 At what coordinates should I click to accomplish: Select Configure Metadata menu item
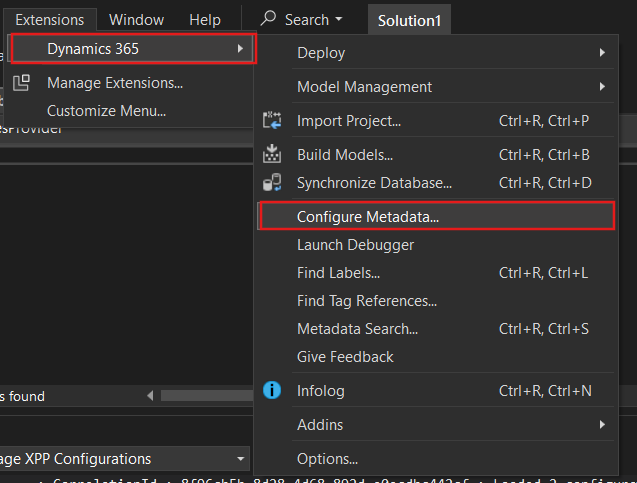click(437, 216)
